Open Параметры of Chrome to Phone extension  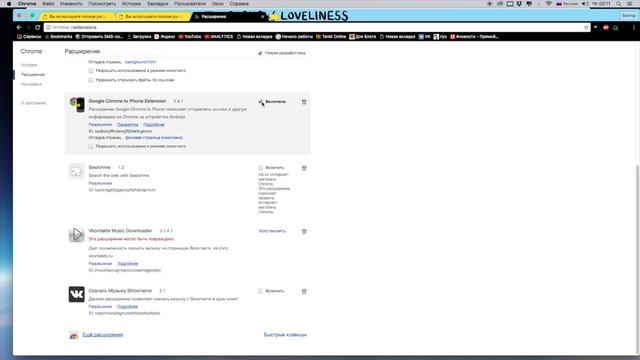point(127,124)
